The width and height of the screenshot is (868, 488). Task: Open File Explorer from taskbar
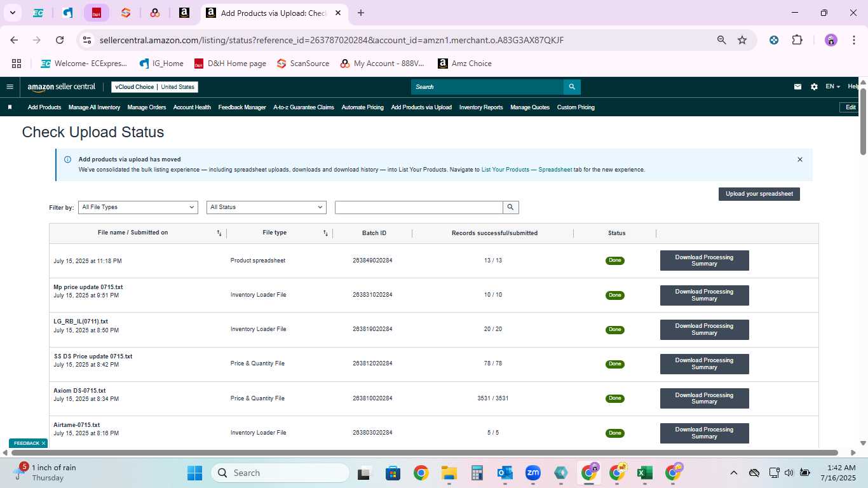pyautogui.click(x=449, y=473)
